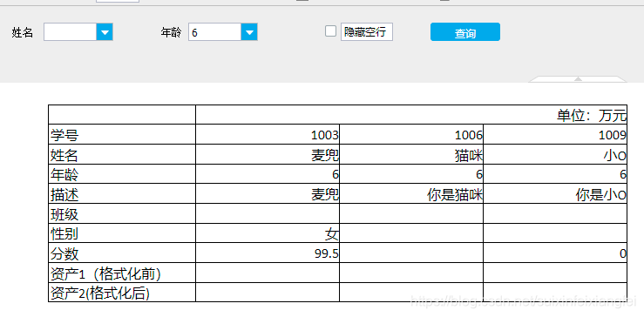Image resolution: width=644 pixels, height=317 pixels.
Task: Click the 姓名 filter label
Action: coord(23,32)
